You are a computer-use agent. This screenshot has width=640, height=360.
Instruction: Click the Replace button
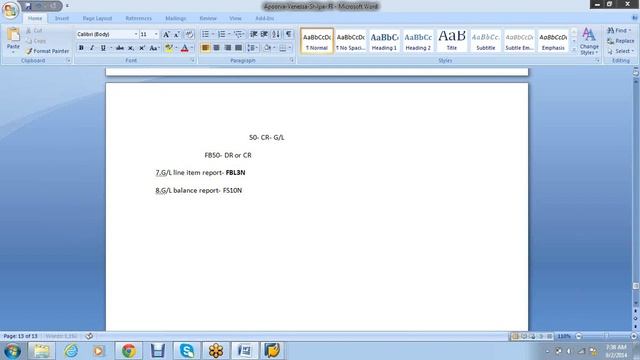click(x=620, y=41)
